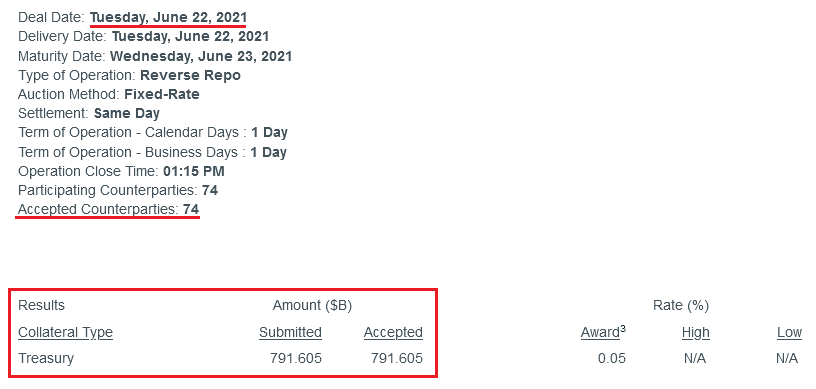Click the Accepted Counterparties label
Screen dimensions: 816x389
point(98,209)
